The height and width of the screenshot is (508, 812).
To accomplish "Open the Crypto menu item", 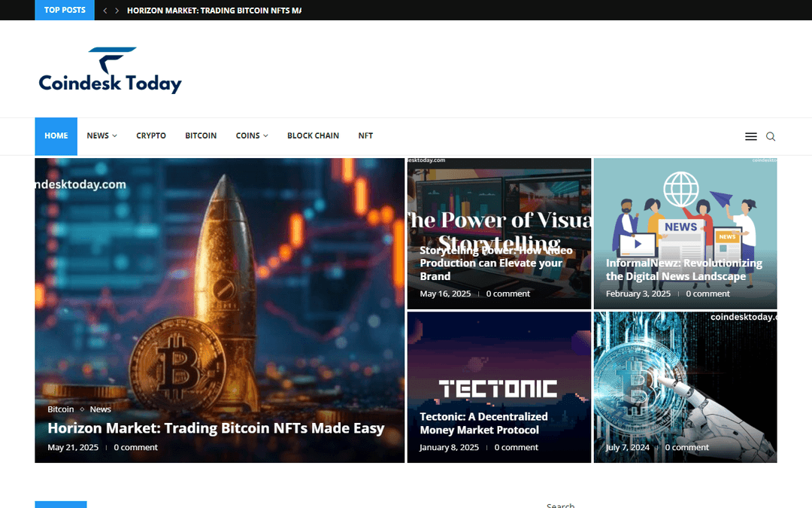I will pos(151,135).
